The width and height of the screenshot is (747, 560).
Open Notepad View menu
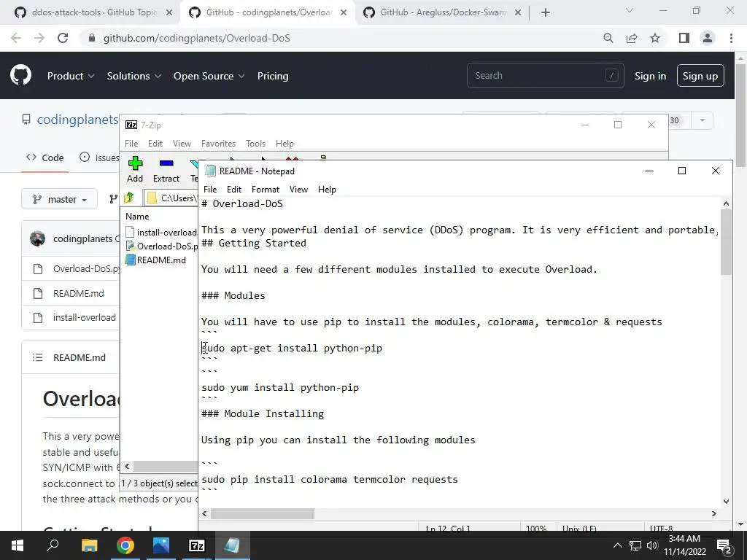pyautogui.click(x=298, y=189)
